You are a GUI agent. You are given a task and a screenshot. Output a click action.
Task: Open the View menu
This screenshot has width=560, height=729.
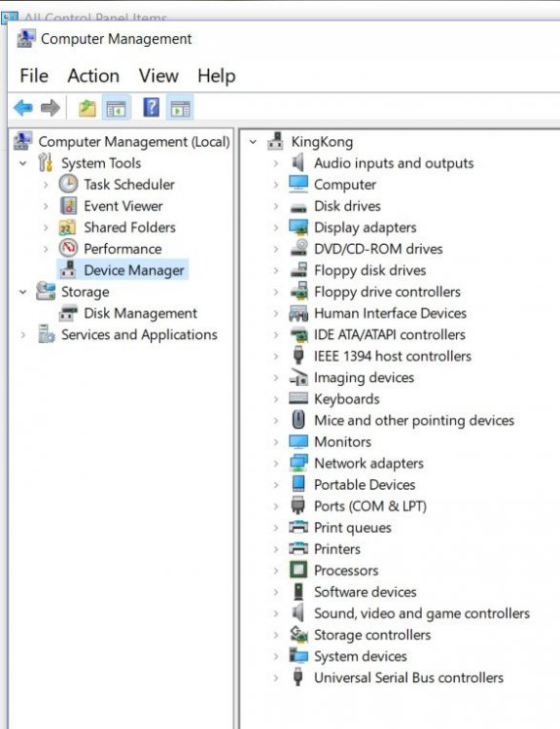pos(158,75)
